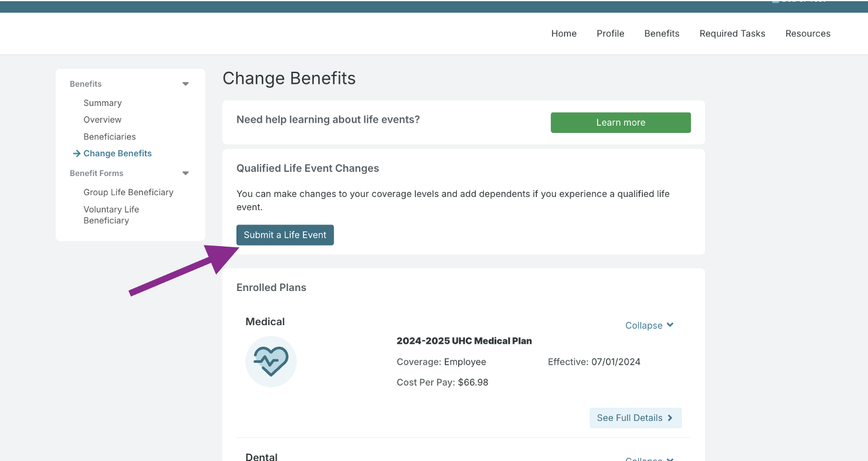Screen dimensions: 868x461
Task: Navigate to Required Tasks
Action: pyautogui.click(x=732, y=34)
